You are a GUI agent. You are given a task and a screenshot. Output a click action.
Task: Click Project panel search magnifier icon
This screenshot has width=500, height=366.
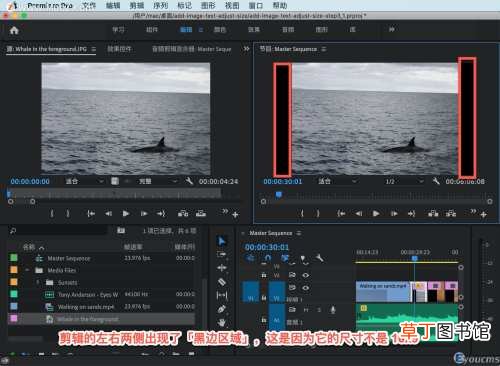coord(13,230)
